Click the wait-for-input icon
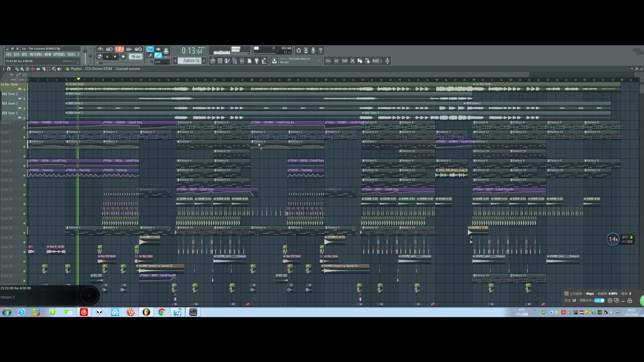Image resolution: width=644 pixels, height=362 pixels. pos(109,49)
